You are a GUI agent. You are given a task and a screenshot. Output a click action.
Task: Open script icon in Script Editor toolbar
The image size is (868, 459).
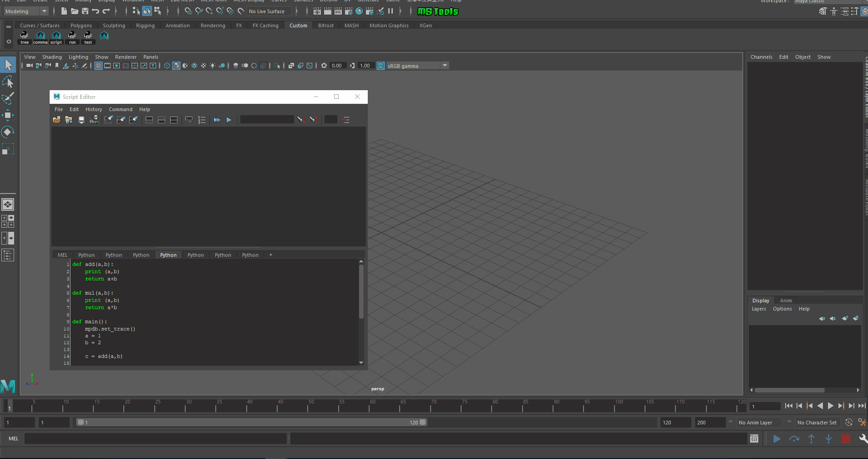tap(56, 120)
